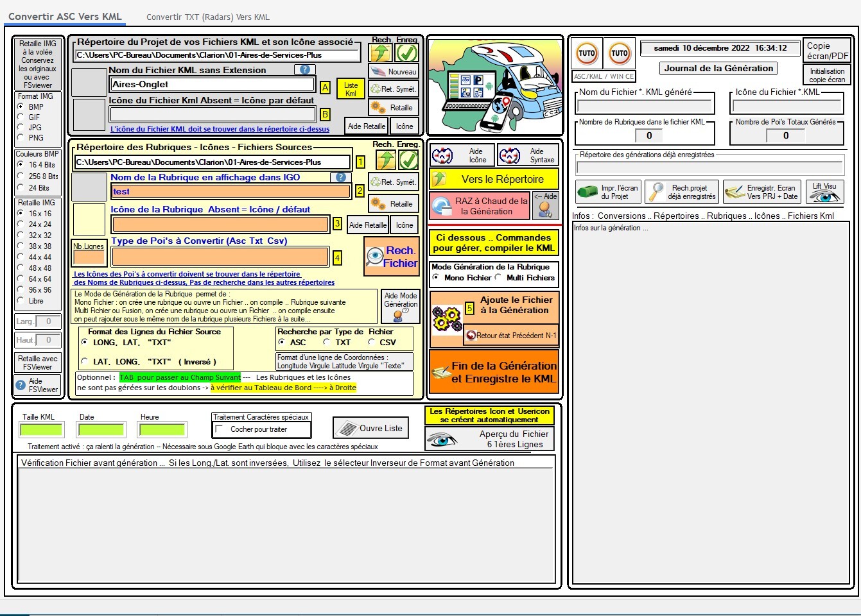This screenshot has height=616, width=861.
Task: Choose the 32 x 32 resize option
Action: (x=21, y=235)
